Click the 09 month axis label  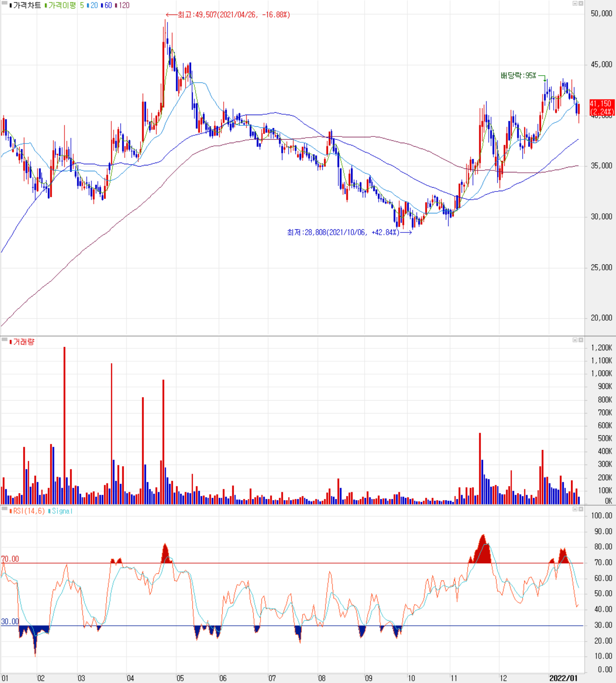pos(369,678)
